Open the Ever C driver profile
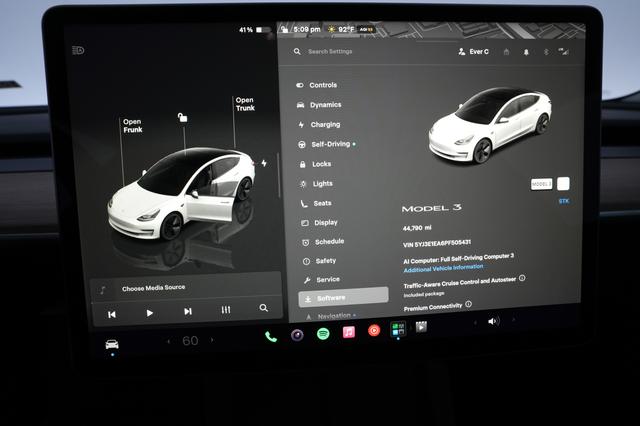 point(473,52)
